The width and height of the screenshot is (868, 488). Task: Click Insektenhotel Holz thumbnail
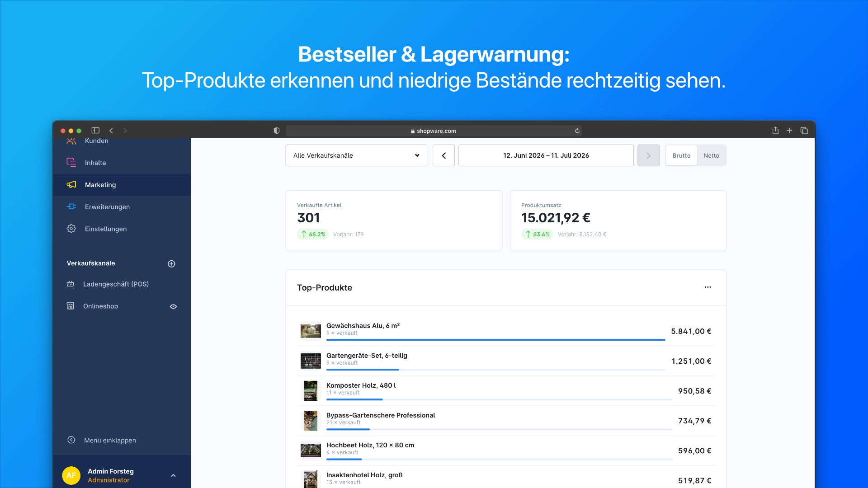[x=311, y=479]
